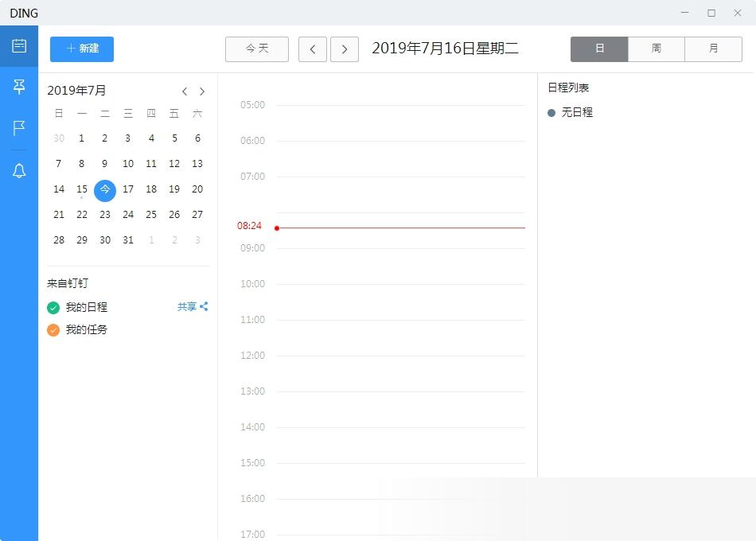
Task: Click the 06:00 time slot row
Action: [x=400, y=159]
